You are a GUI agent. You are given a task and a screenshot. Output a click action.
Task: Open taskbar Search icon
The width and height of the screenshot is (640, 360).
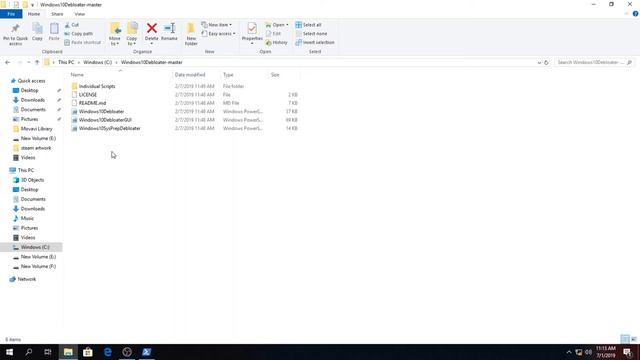[29, 352]
